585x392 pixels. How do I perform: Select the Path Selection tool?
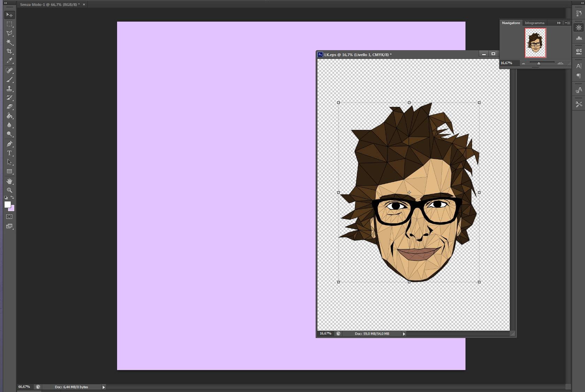pos(9,162)
